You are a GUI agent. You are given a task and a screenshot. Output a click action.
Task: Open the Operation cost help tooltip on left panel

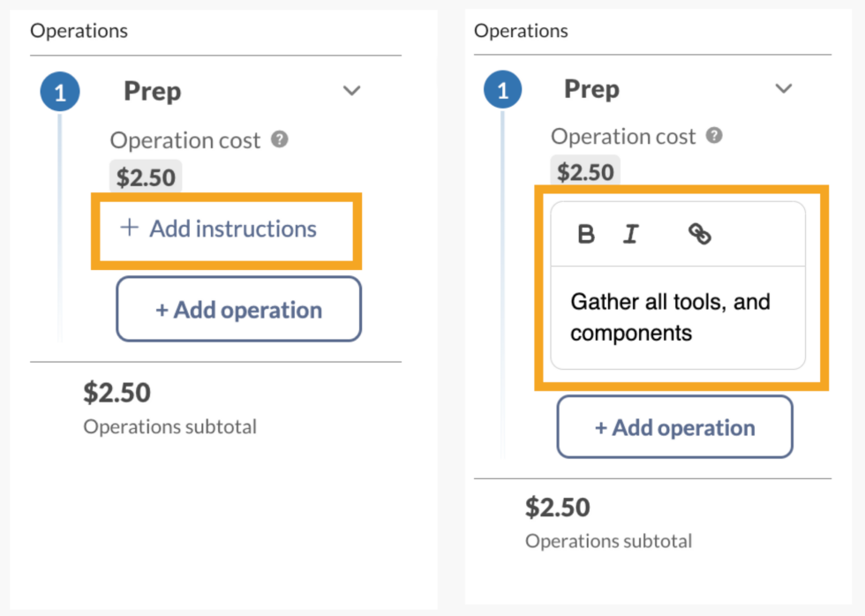[280, 139]
